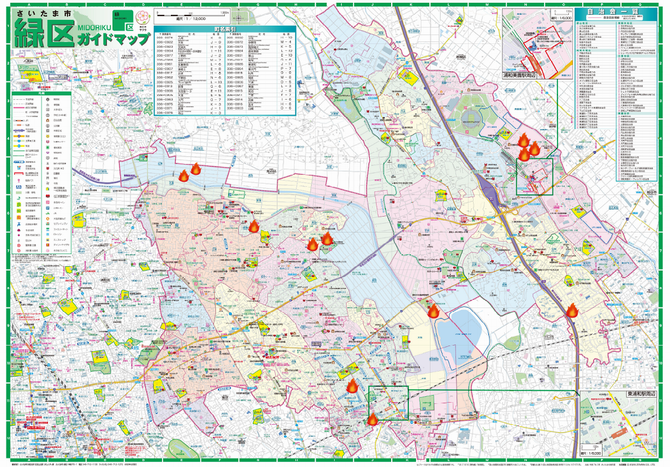Click the 緑区 ガイドマップ title banner

pos(83,29)
